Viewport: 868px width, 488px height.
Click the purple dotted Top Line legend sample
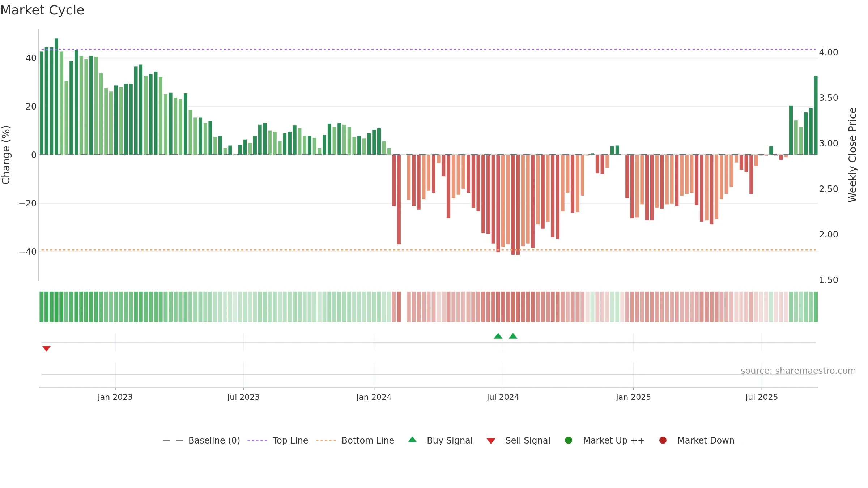click(x=257, y=440)
